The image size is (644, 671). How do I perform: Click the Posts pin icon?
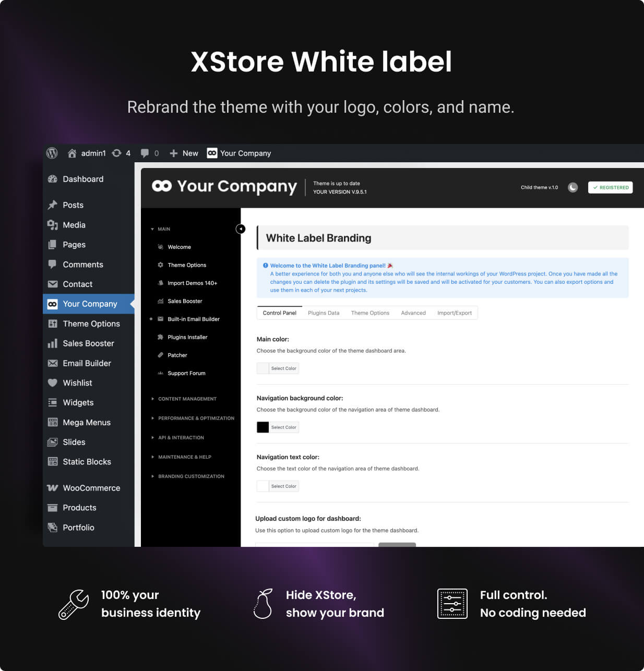click(x=52, y=205)
